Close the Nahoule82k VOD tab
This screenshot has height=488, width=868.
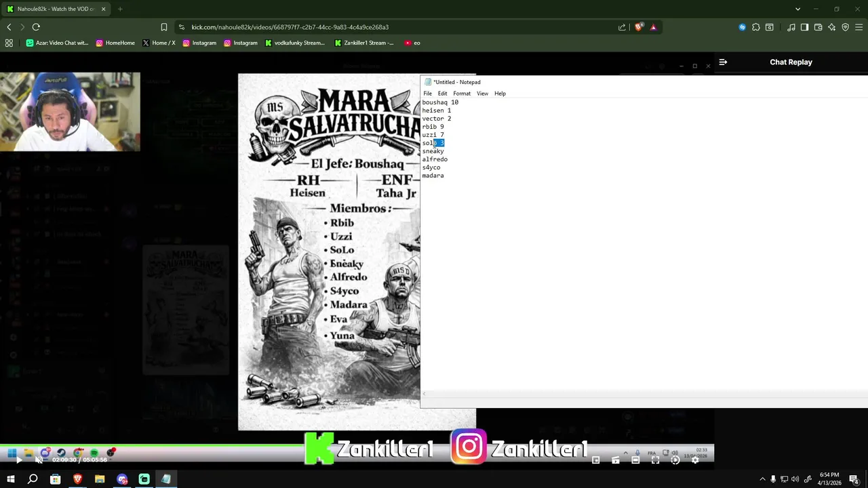pos(103,9)
